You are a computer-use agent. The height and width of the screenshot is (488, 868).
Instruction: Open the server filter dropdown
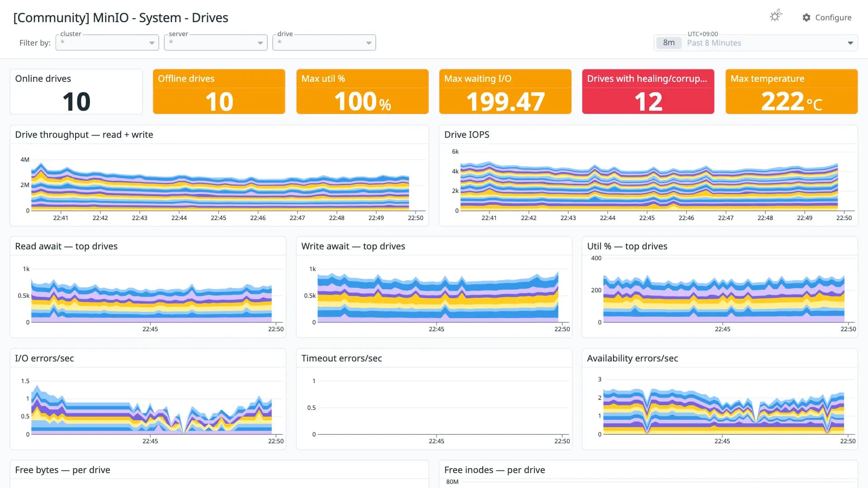tap(216, 42)
